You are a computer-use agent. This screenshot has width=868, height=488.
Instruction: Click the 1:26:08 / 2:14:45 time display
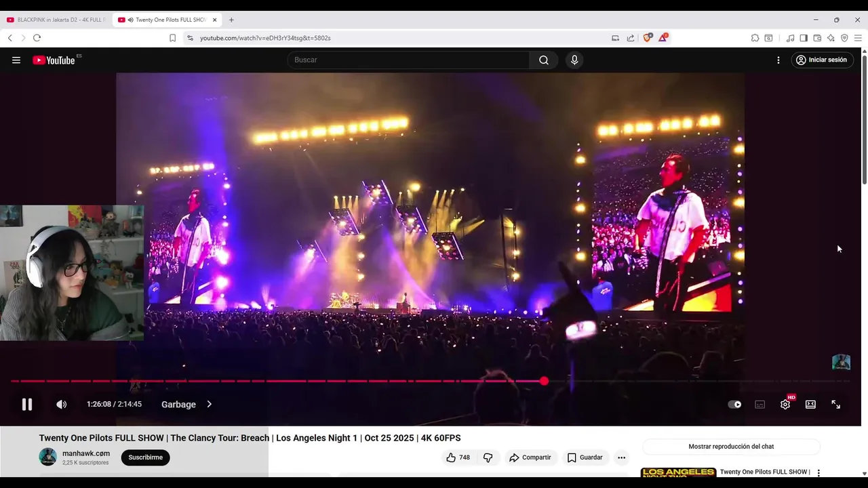114,404
